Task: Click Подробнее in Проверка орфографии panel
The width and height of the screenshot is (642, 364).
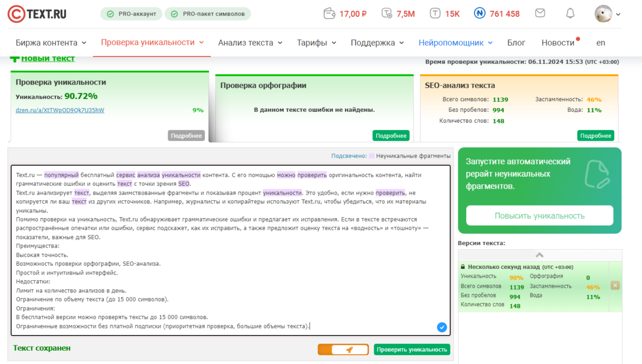Action: [x=391, y=136]
